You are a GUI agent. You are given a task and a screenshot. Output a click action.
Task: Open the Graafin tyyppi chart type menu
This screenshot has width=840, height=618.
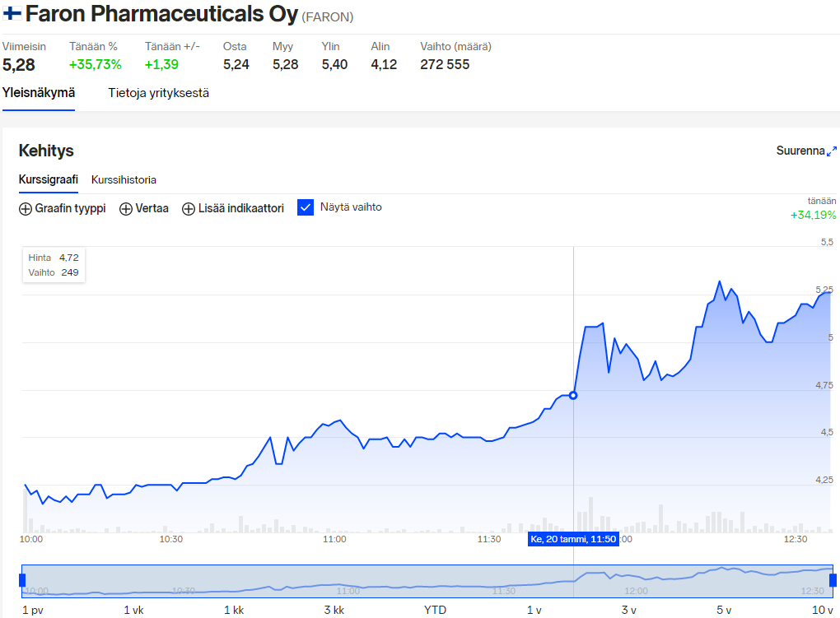pos(70,209)
